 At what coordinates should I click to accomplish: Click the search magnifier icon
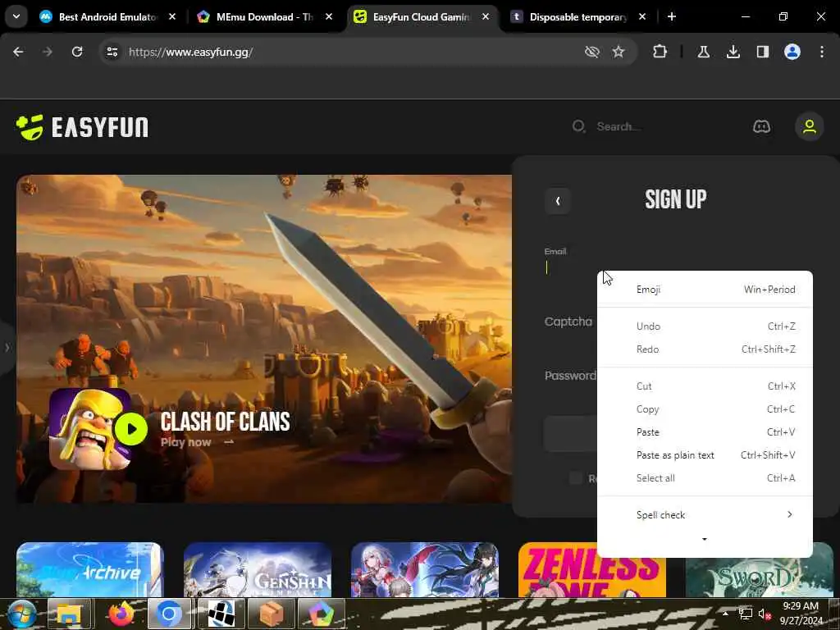click(x=578, y=127)
